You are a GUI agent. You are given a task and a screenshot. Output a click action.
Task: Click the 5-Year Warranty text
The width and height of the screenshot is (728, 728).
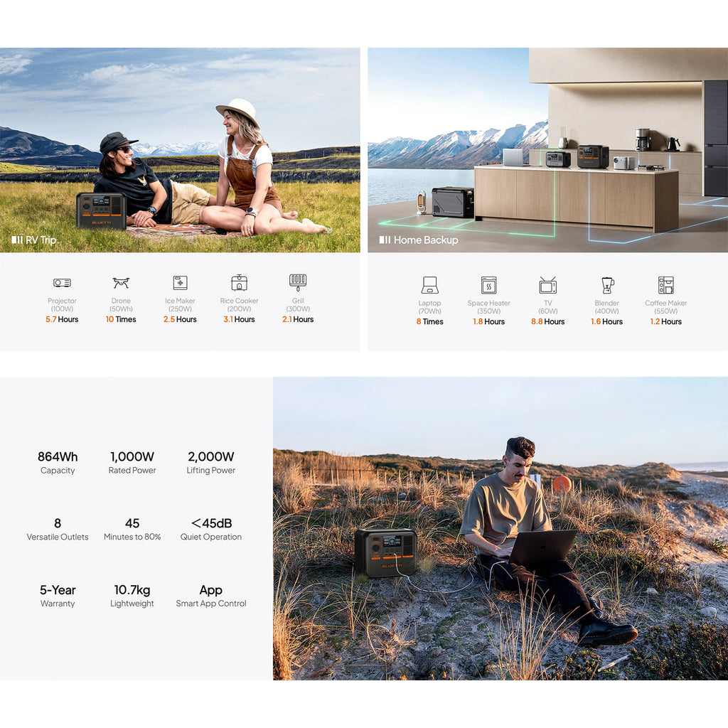[58, 596]
